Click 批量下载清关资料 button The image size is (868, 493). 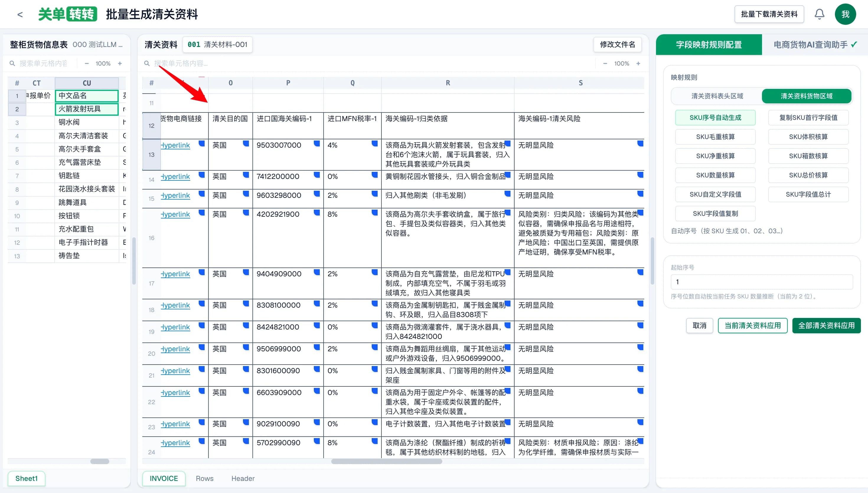click(x=769, y=14)
